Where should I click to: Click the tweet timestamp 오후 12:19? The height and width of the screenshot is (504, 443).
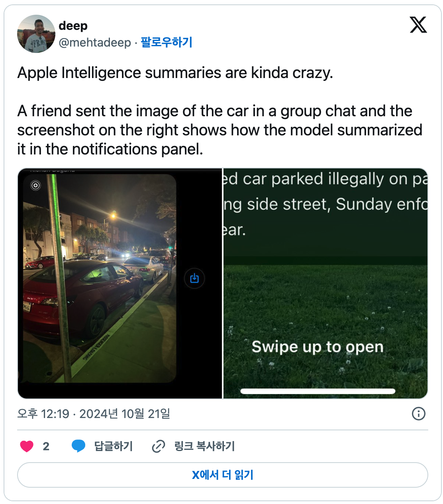pos(43,414)
